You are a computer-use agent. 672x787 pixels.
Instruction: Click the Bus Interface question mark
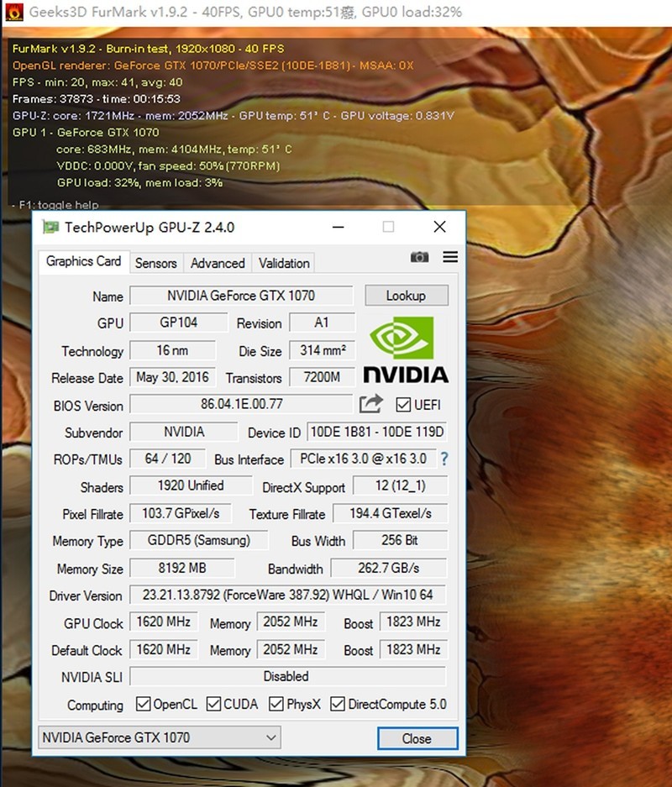point(444,459)
